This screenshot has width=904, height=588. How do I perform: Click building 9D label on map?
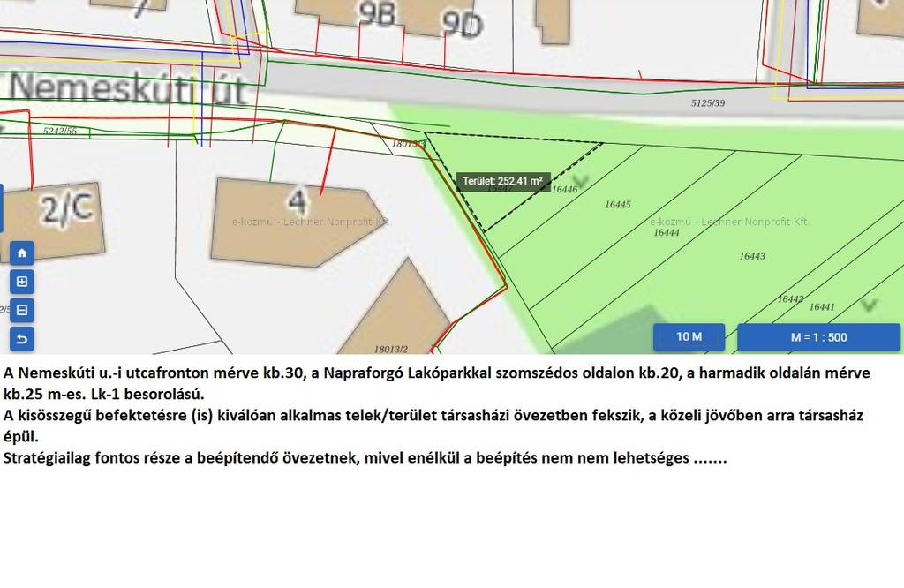pos(463,25)
